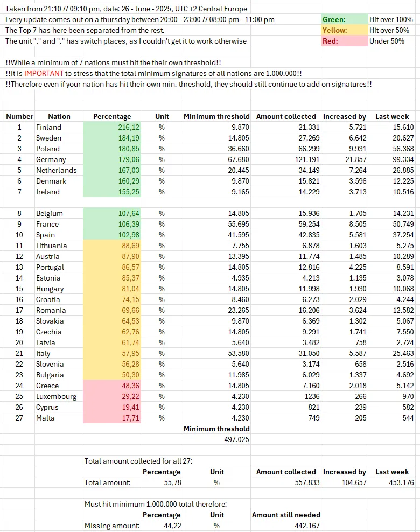
Task: Select Germany's amount collected 121.191
Action: pyautogui.click(x=286, y=159)
